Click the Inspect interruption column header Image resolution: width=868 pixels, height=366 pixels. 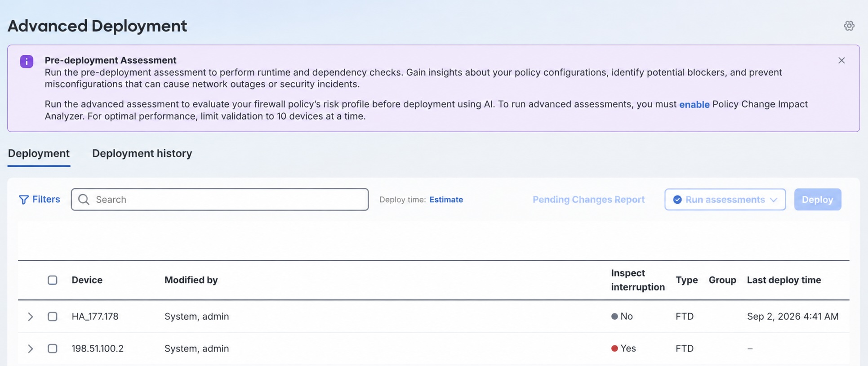pos(637,280)
